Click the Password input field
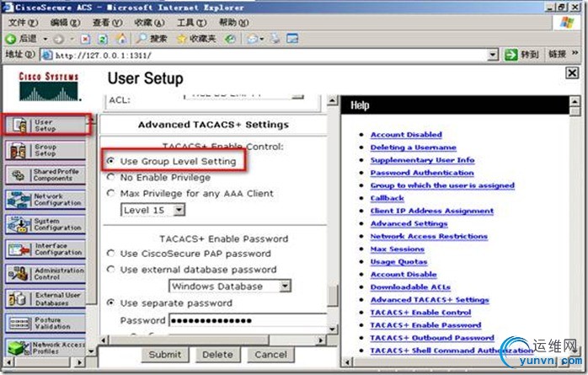 coord(248,320)
